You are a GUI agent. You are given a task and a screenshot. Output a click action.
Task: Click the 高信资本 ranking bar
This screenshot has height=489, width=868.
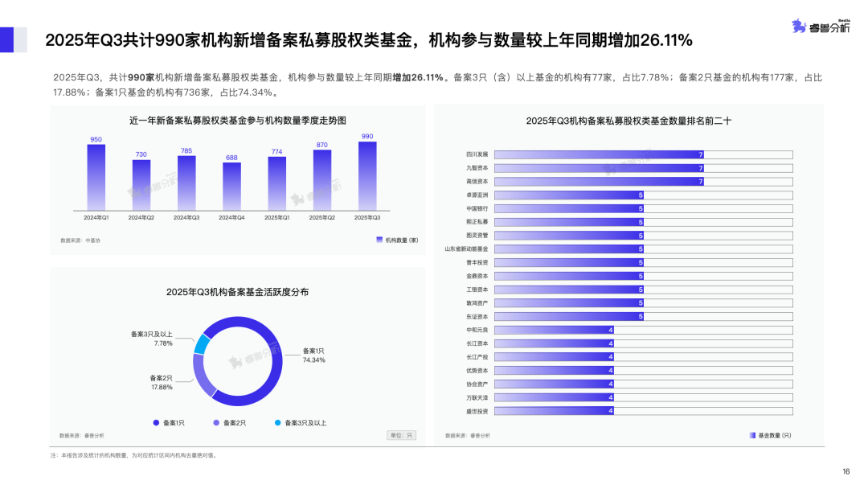tap(599, 182)
